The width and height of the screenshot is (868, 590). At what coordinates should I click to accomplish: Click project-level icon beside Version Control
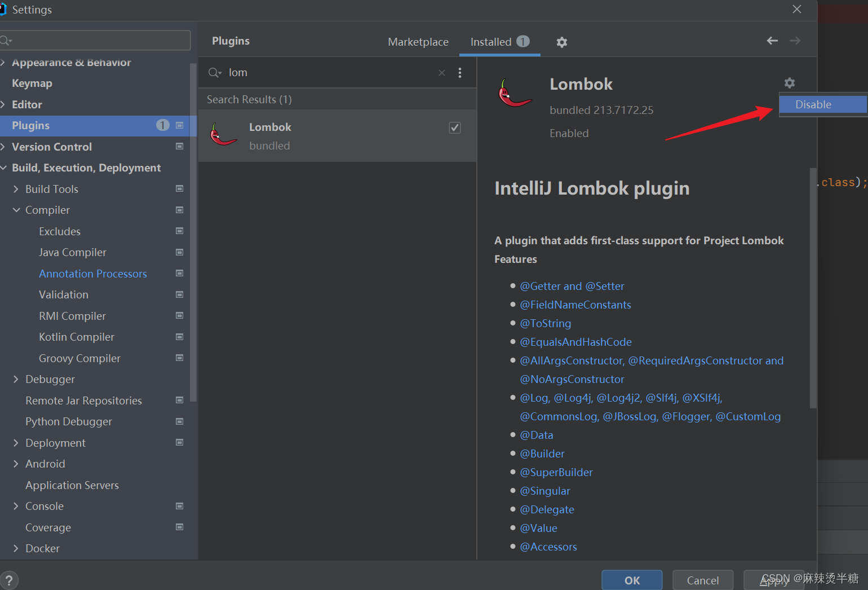click(180, 147)
